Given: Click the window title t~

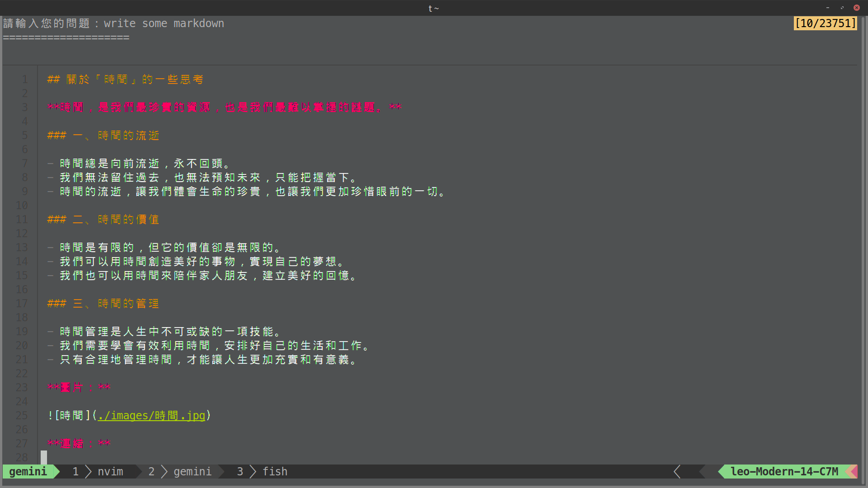Looking at the screenshot, I should pos(434,8).
